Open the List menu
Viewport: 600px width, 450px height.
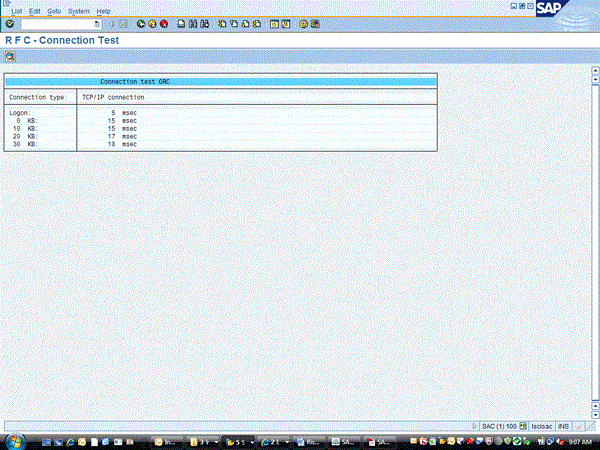pyautogui.click(x=16, y=10)
